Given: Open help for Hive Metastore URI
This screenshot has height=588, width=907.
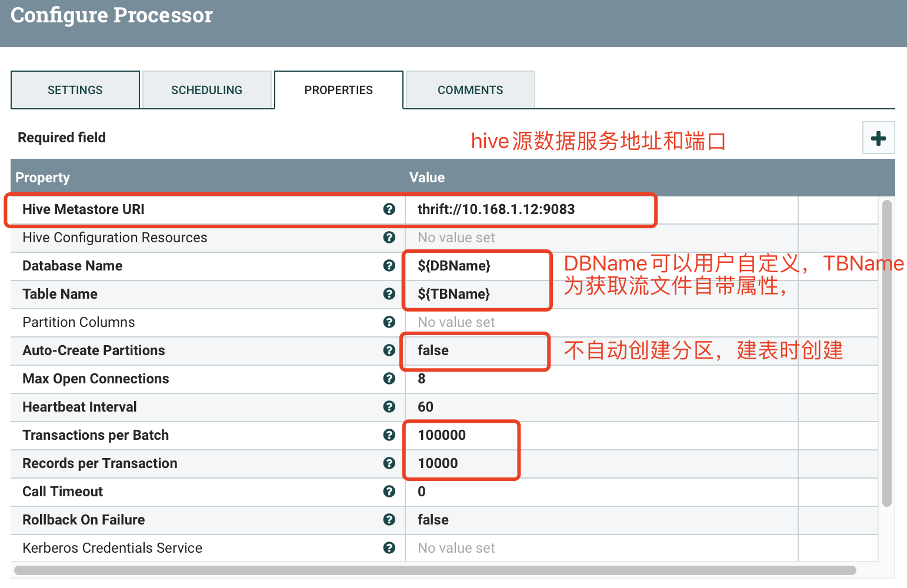Looking at the screenshot, I should coord(389,209).
